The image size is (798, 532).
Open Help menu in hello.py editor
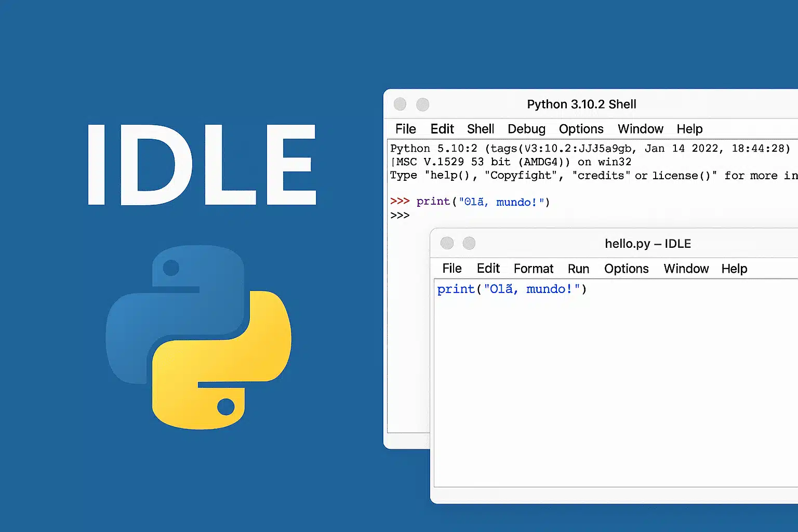734,269
